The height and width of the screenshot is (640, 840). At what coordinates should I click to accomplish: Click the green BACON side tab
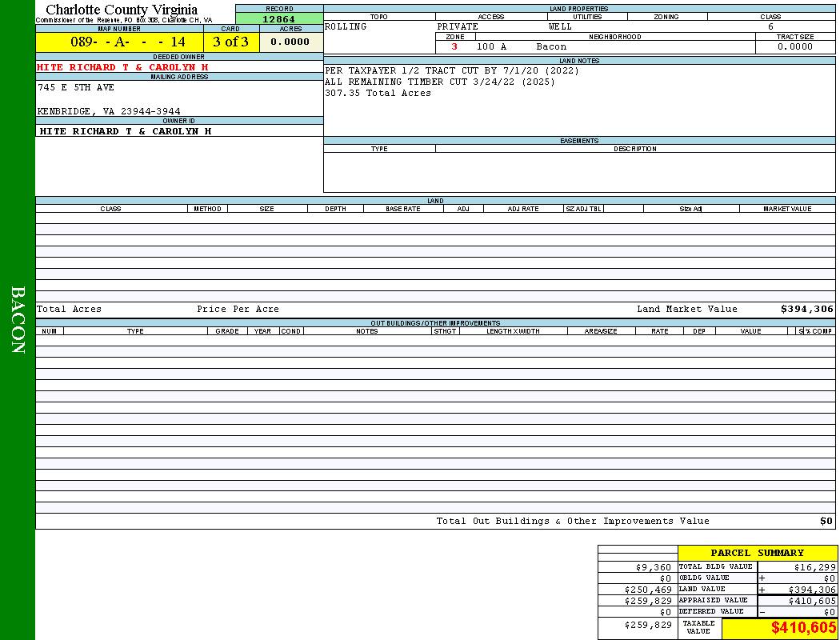[18, 320]
